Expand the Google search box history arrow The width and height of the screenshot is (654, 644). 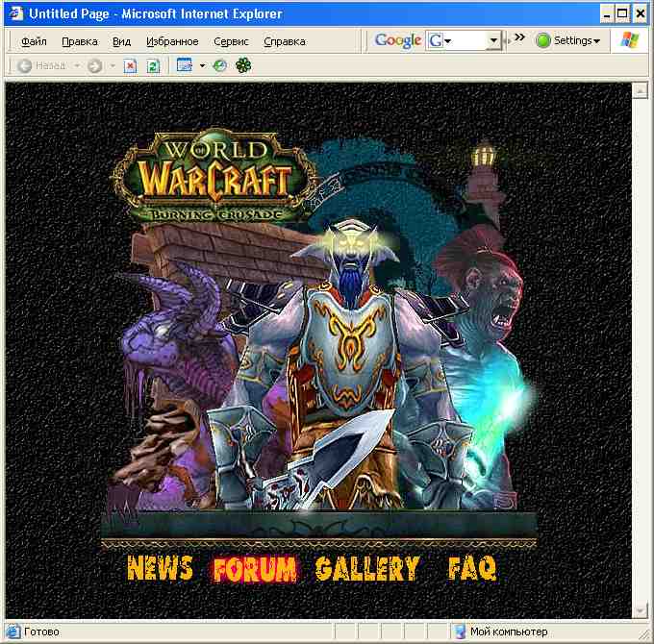coord(493,40)
